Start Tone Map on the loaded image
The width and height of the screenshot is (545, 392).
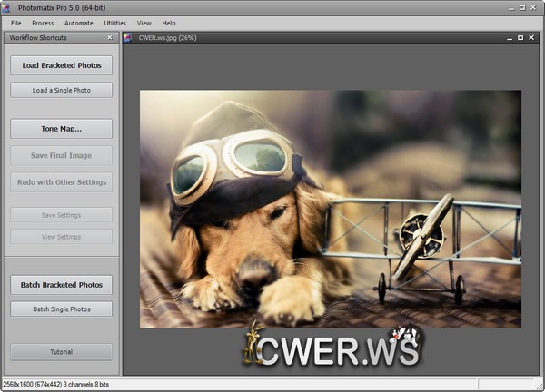click(x=62, y=129)
